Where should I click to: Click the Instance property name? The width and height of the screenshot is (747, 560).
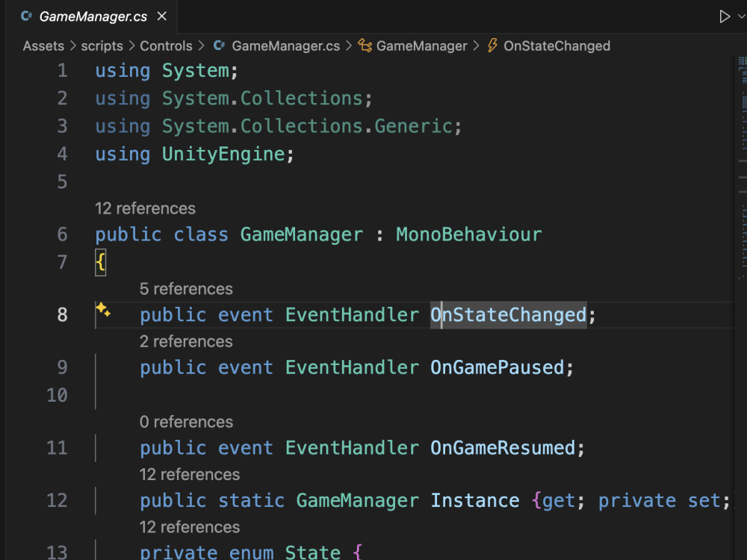(x=475, y=500)
